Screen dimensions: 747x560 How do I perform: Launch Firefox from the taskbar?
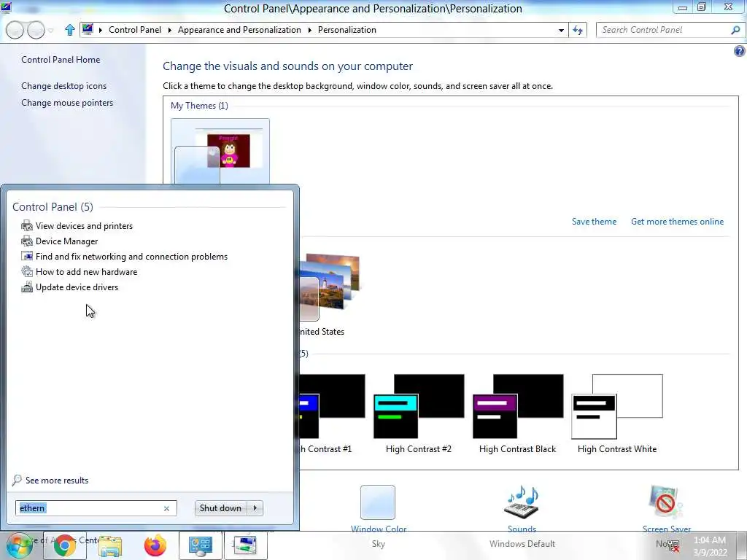(x=155, y=545)
